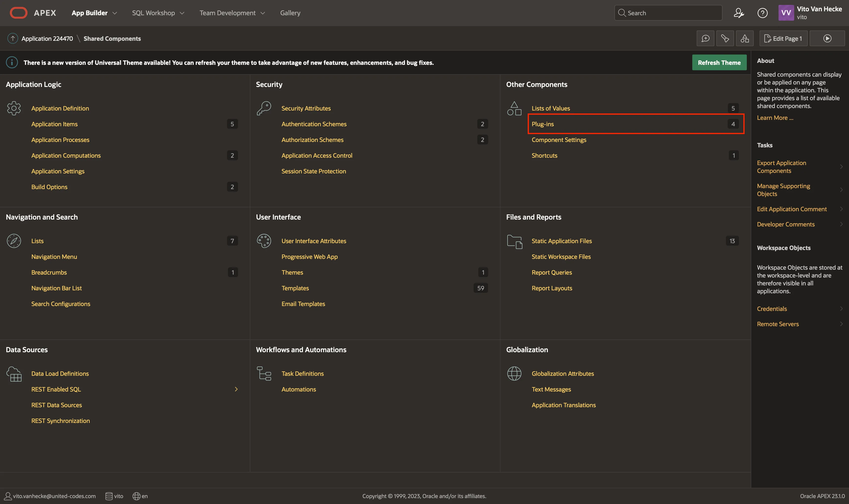Click the Oracle APEX logo icon
Screen dimensions: 849x504
click(18, 13)
